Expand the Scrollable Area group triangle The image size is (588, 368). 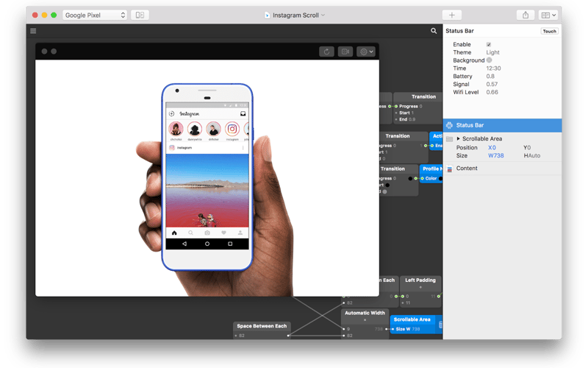[x=458, y=138]
